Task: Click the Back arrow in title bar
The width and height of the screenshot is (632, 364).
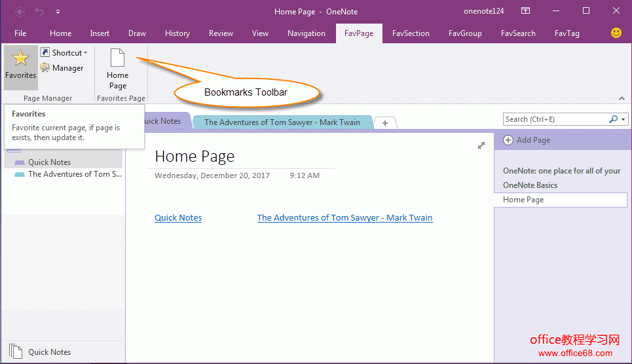Action: [20, 12]
